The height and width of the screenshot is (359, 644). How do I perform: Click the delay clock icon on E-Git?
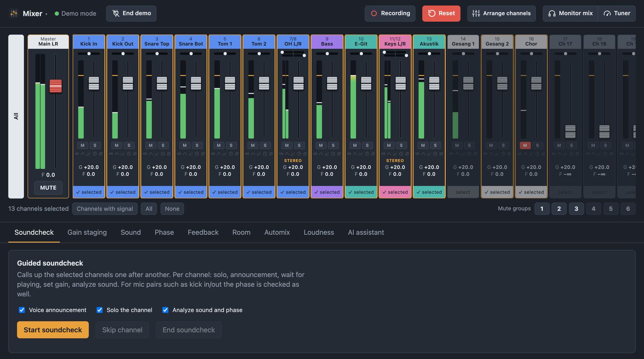point(367,154)
